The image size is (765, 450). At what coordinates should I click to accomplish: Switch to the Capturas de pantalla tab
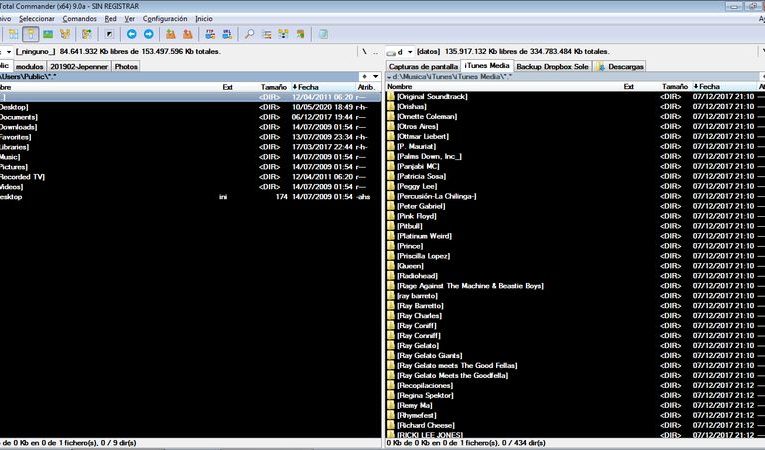(423, 66)
